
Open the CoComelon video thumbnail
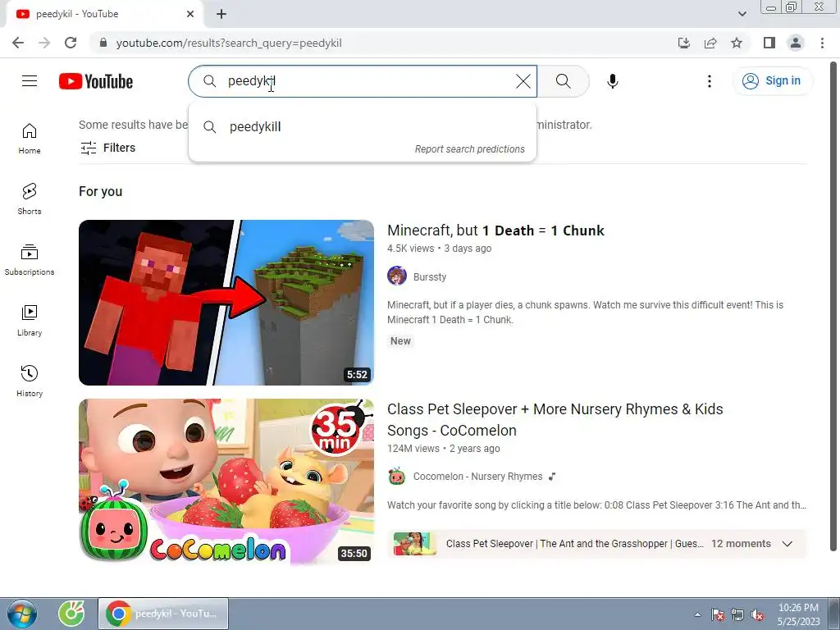coord(226,482)
